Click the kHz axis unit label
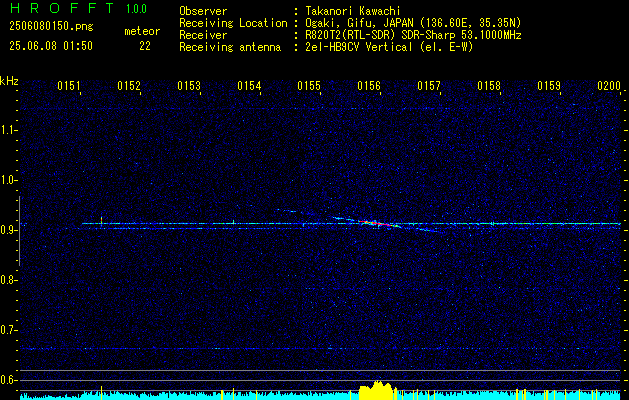The image size is (629, 400). (x=9, y=81)
